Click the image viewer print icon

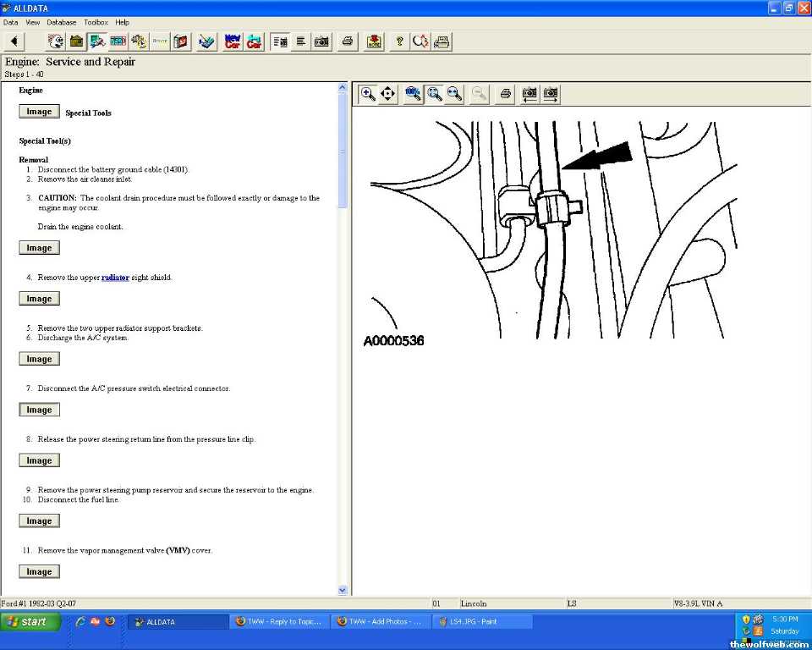coord(505,93)
